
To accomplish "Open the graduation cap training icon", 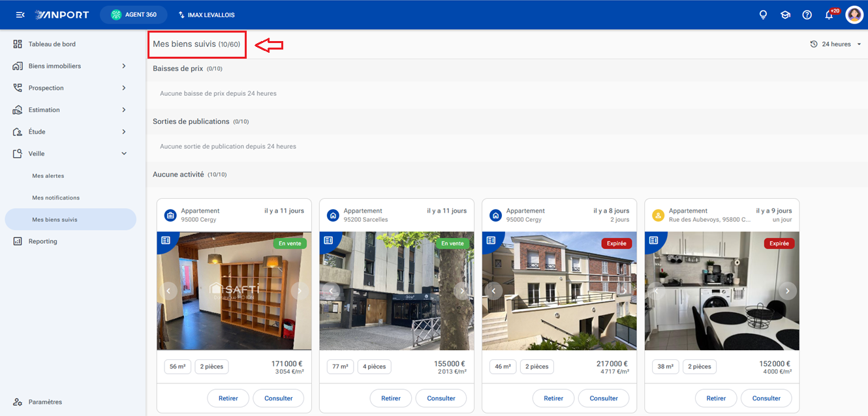I will (785, 14).
